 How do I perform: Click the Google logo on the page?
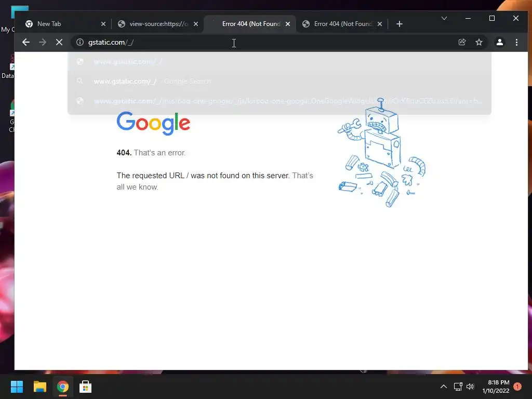click(x=153, y=124)
